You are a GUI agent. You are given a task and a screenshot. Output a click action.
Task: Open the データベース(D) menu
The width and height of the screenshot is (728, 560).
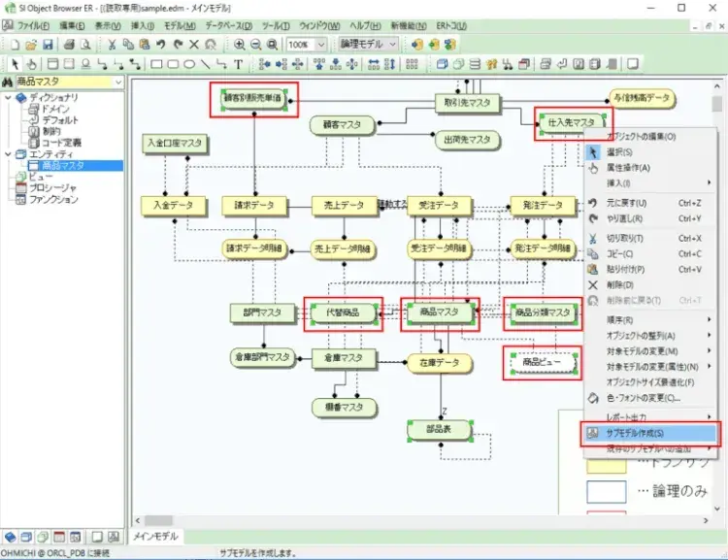click(x=232, y=23)
